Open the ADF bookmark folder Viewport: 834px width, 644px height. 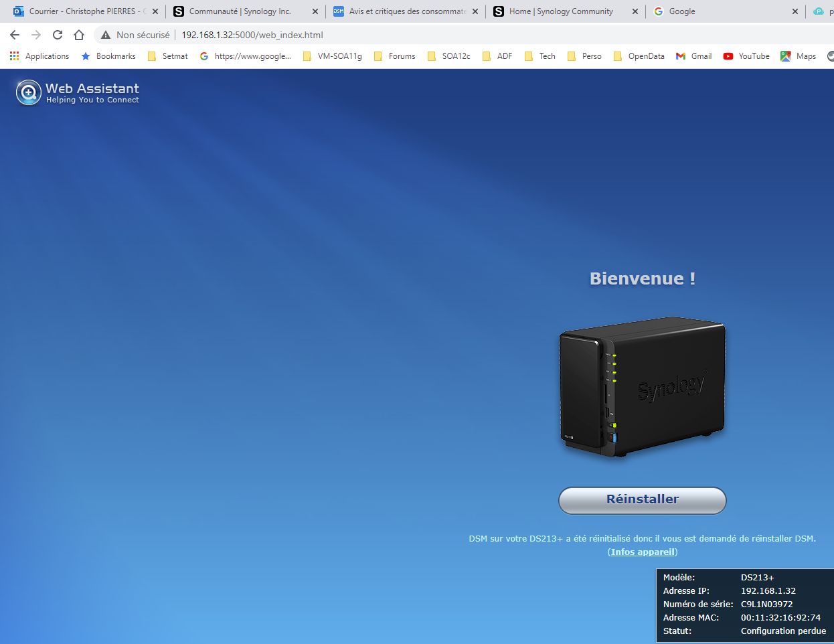[x=497, y=56]
